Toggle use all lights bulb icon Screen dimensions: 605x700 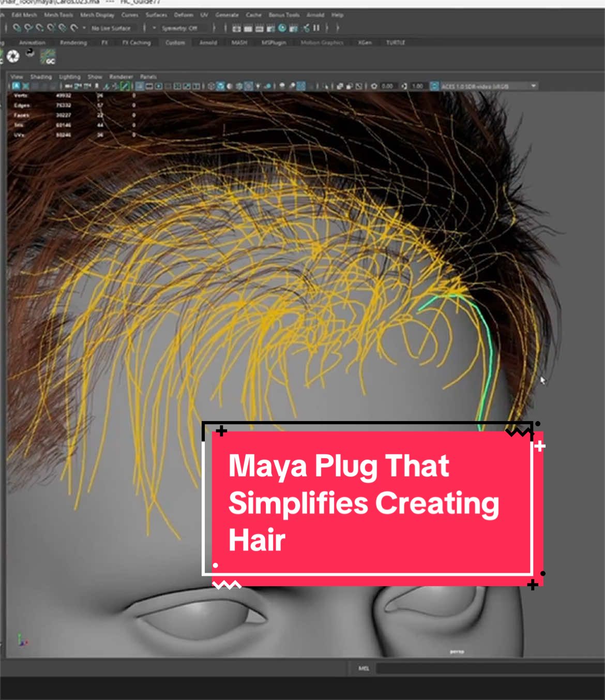click(x=257, y=86)
